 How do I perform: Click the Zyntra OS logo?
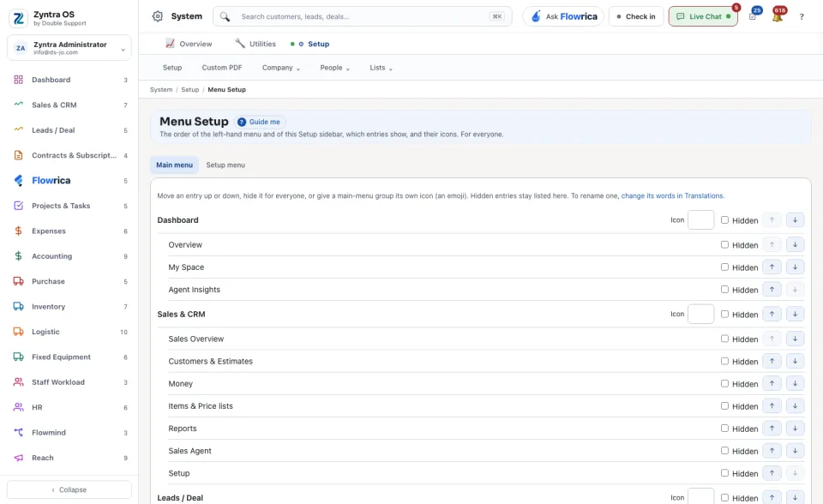click(x=18, y=18)
